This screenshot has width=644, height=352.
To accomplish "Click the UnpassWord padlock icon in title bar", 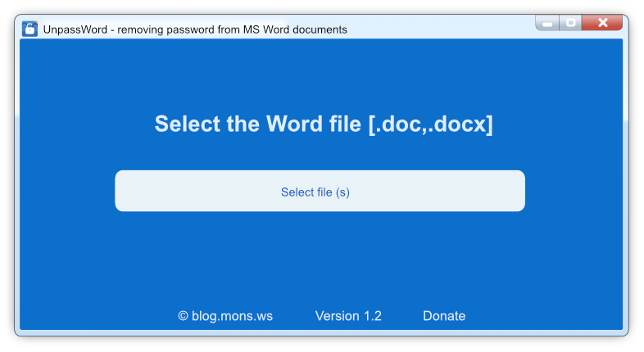I will point(29,29).
